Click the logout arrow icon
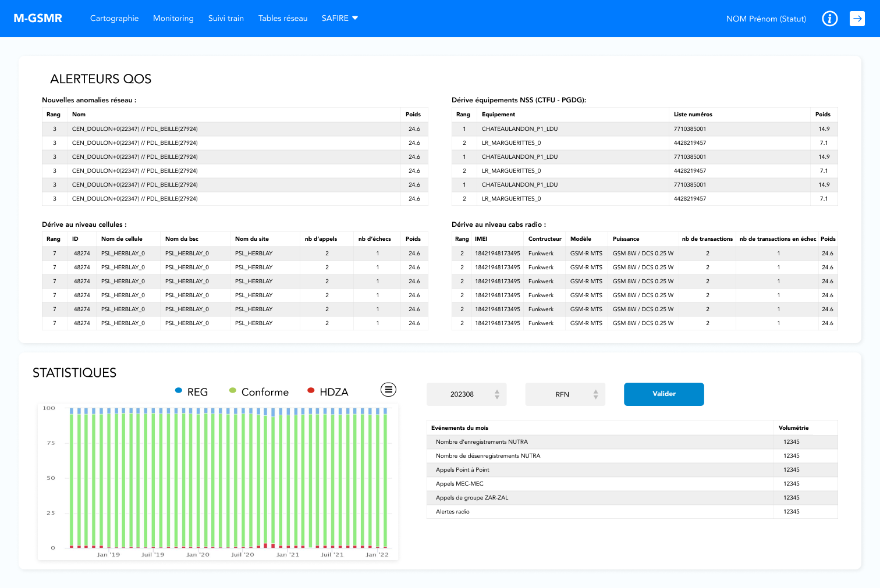This screenshot has width=880, height=588. point(857,19)
